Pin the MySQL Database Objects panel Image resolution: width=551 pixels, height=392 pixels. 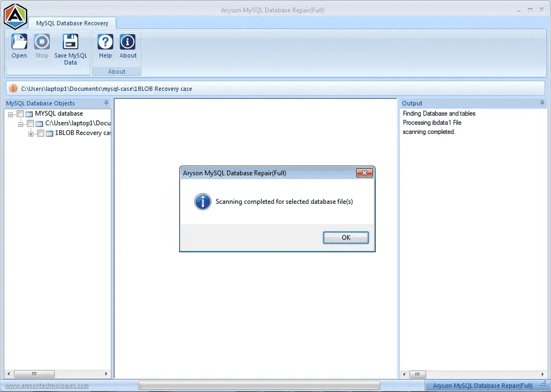[x=106, y=103]
